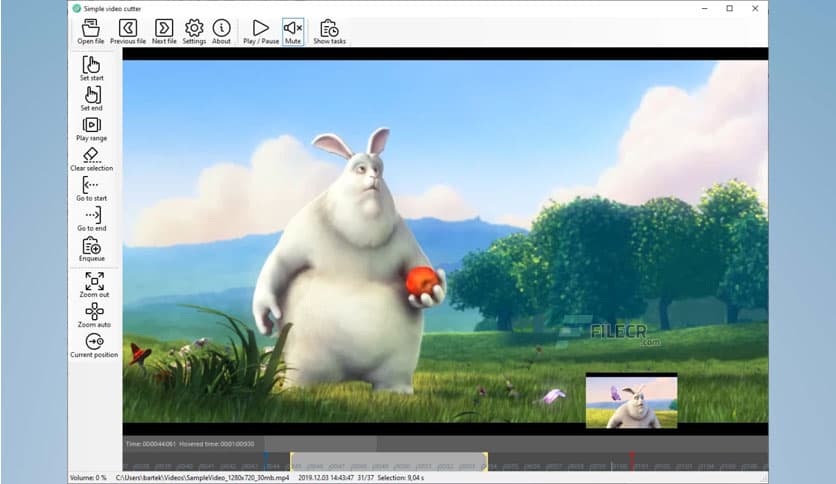
Task: Open a video with Open file
Action: [x=91, y=31]
